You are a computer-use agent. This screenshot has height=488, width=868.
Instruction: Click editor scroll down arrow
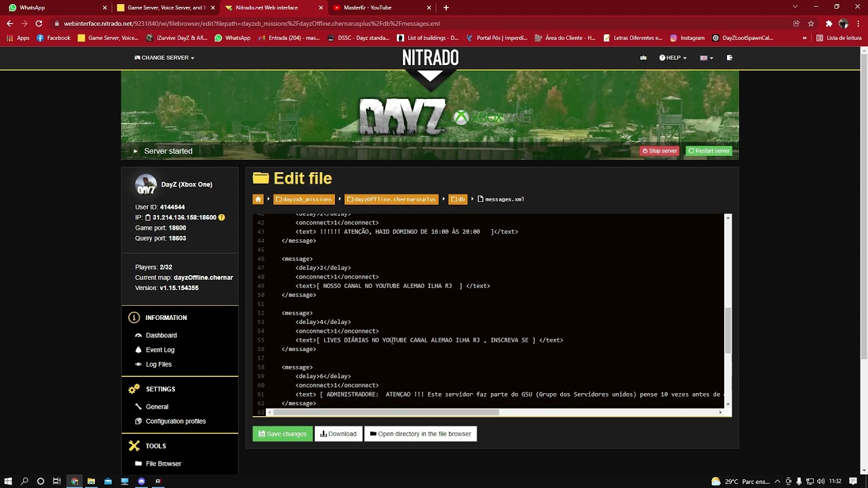pos(728,405)
